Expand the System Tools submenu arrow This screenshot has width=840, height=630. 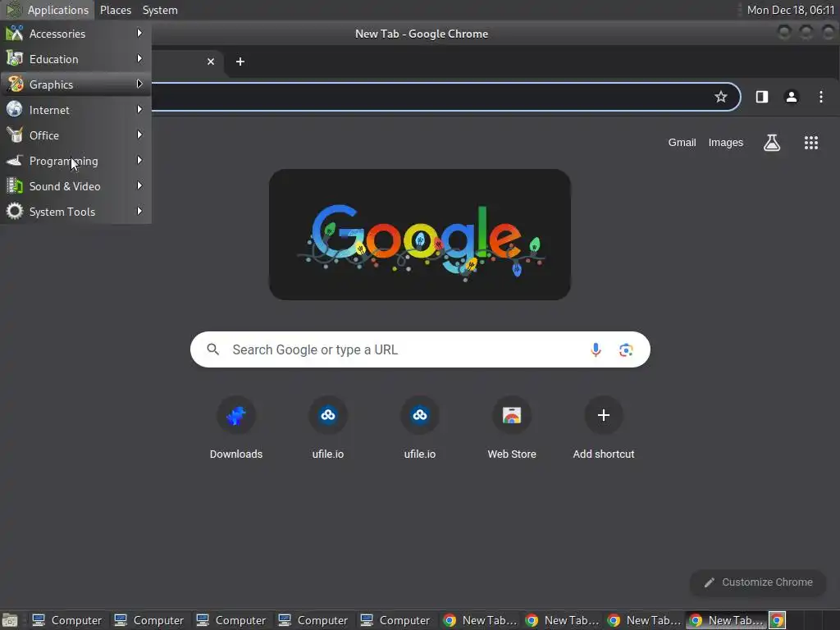point(139,211)
